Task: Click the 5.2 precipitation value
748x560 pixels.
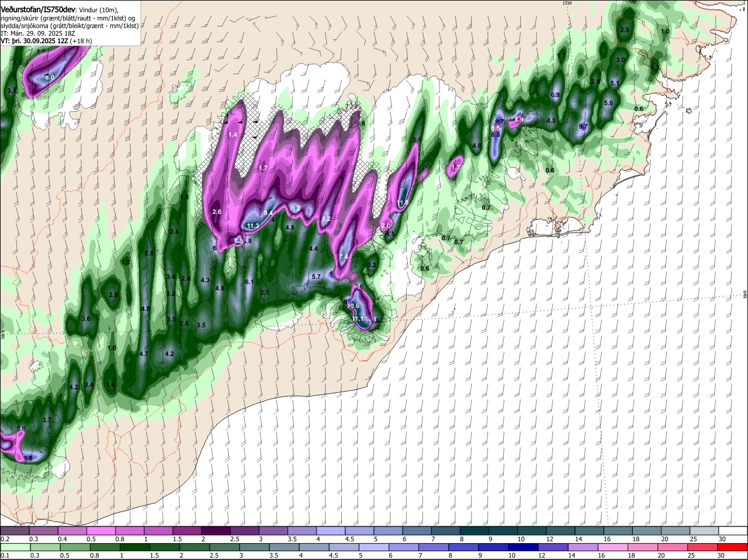Action: tap(327, 219)
